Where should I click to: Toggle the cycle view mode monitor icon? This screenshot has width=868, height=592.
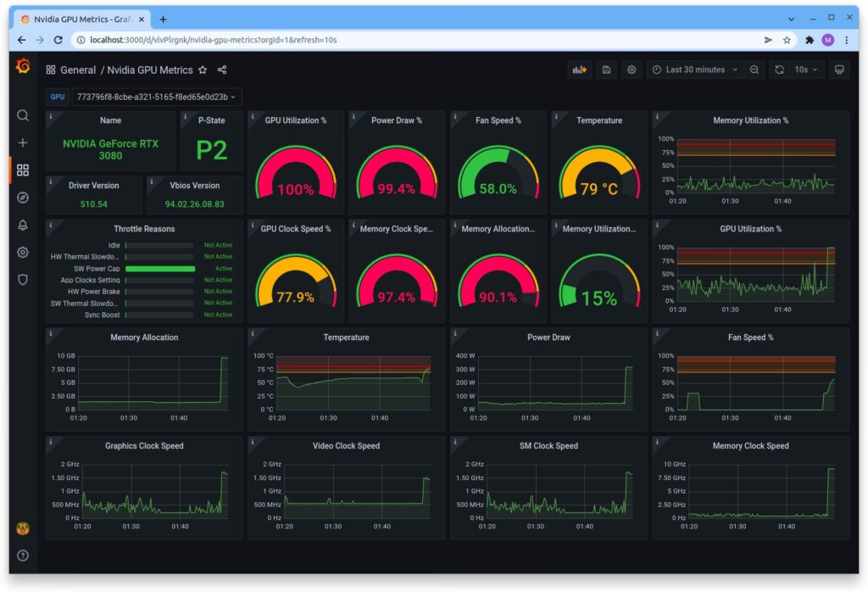(839, 70)
